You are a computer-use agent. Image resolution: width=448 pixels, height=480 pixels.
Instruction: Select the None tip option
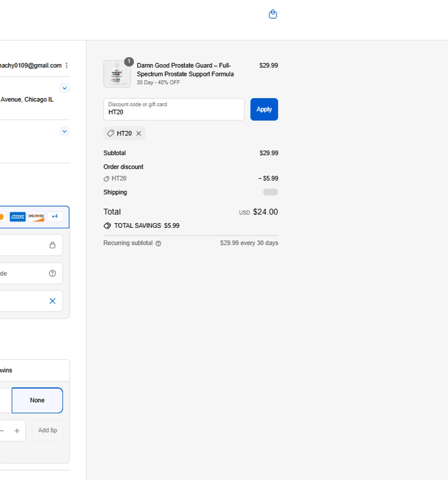tap(37, 400)
